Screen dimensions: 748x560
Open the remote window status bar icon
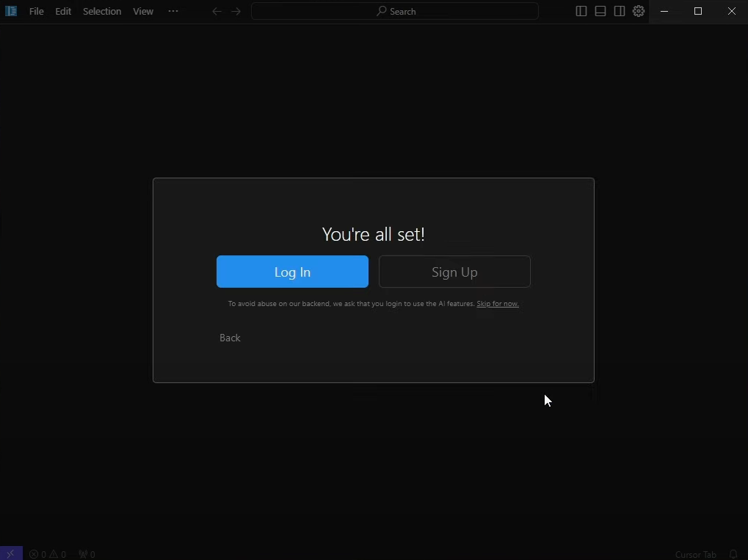[11, 554]
